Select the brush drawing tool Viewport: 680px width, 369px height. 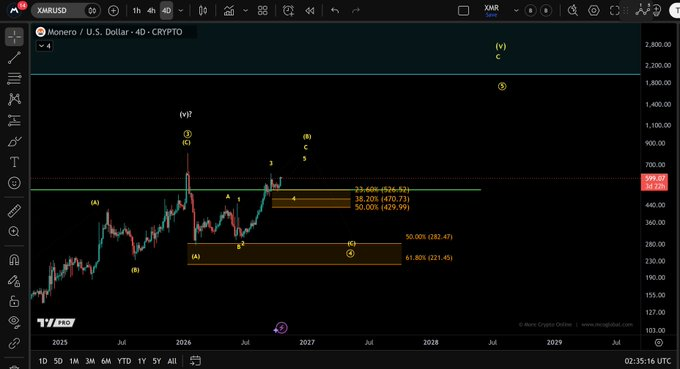14,141
